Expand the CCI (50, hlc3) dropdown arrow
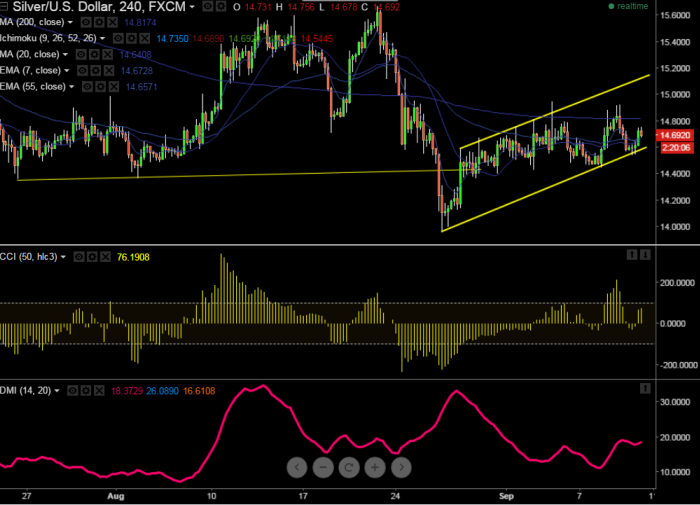Image resolution: width=700 pixels, height=505 pixels. (63, 257)
